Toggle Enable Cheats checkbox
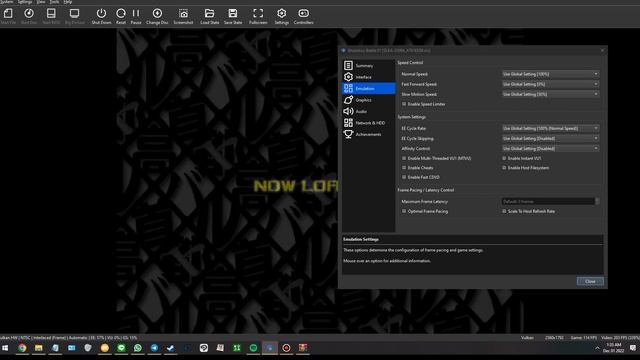The height and width of the screenshot is (360, 640). point(404,168)
